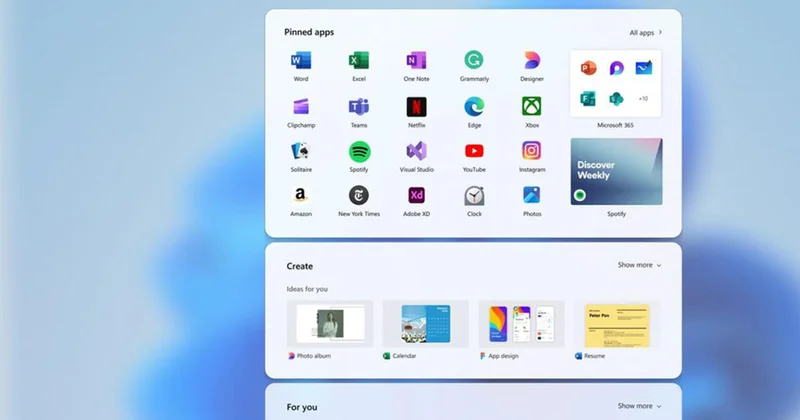The height and width of the screenshot is (420, 800).
Task: Open Microsoft Teams
Action: point(359,107)
